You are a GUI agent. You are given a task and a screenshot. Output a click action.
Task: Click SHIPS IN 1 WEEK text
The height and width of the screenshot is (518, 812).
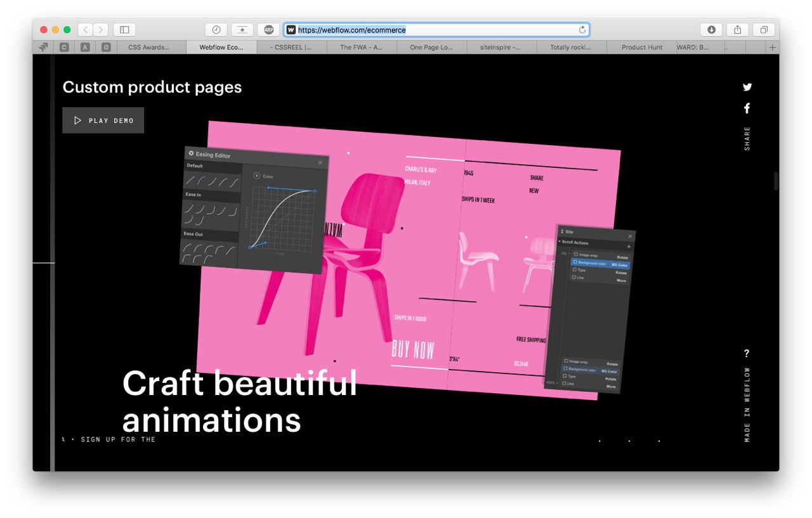click(478, 200)
